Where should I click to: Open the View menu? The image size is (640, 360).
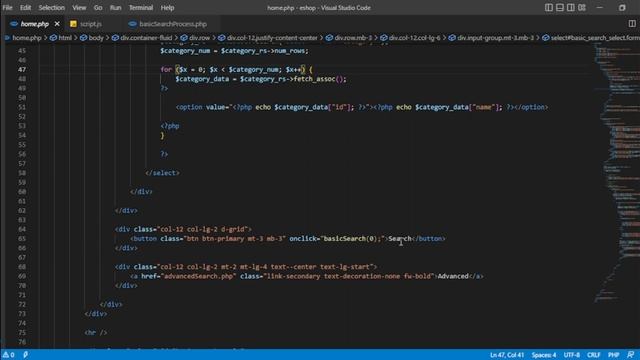(x=79, y=7)
